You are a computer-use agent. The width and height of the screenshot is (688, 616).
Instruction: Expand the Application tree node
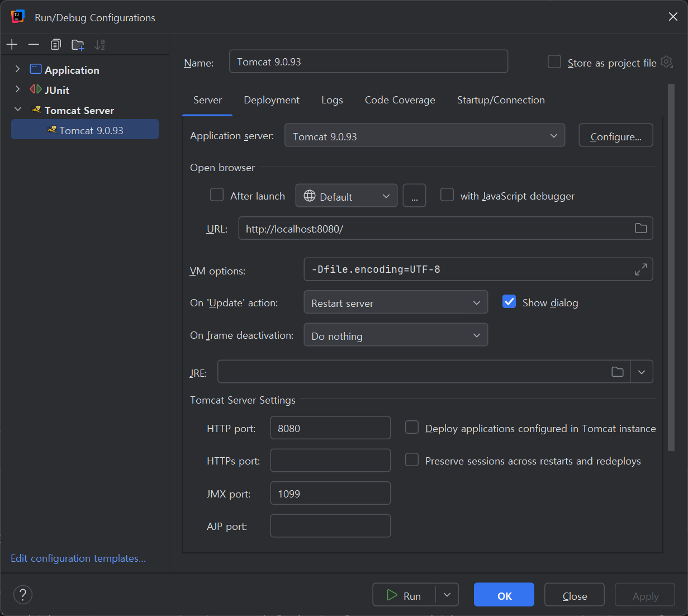click(x=18, y=69)
